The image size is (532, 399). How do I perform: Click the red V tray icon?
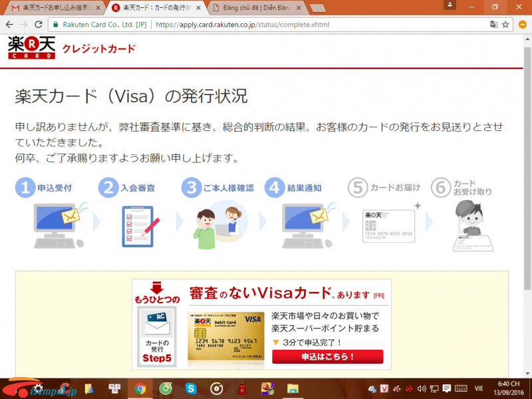(x=384, y=389)
